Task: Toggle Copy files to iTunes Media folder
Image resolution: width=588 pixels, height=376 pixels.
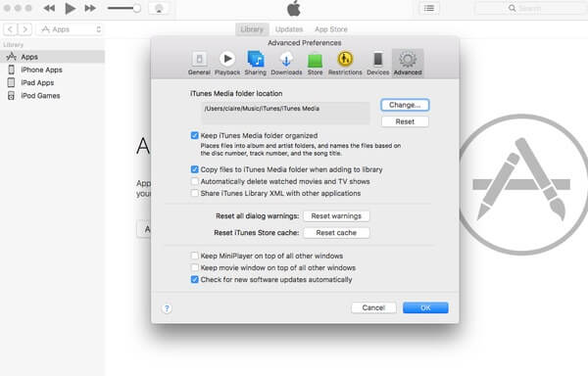Action: tap(194, 169)
